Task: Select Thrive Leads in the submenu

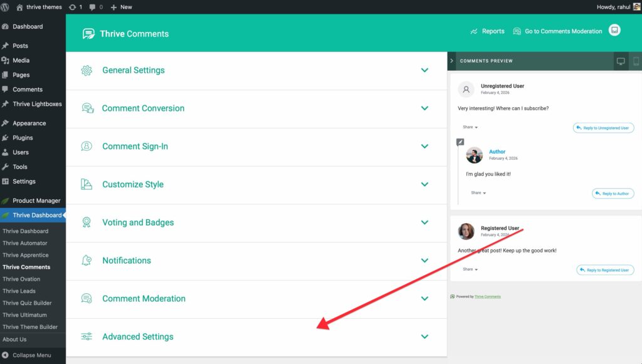Action: 19,291
